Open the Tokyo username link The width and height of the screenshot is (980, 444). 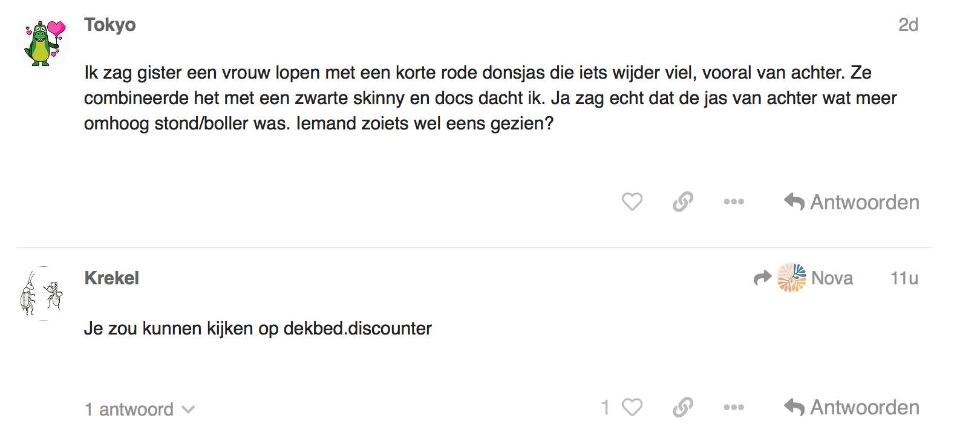[110, 25]
